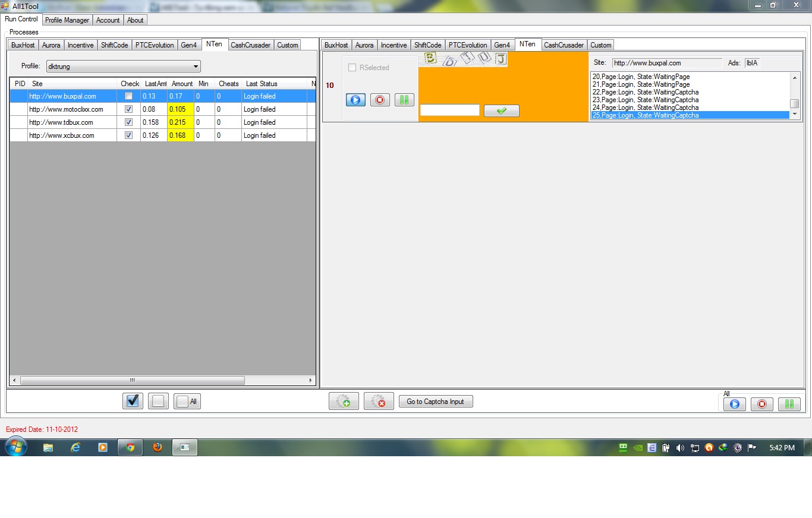Open Firefox from the taskbar
The height and width of the screenshot is (518, 812).
pyautogui.click(x=158, y=447)
